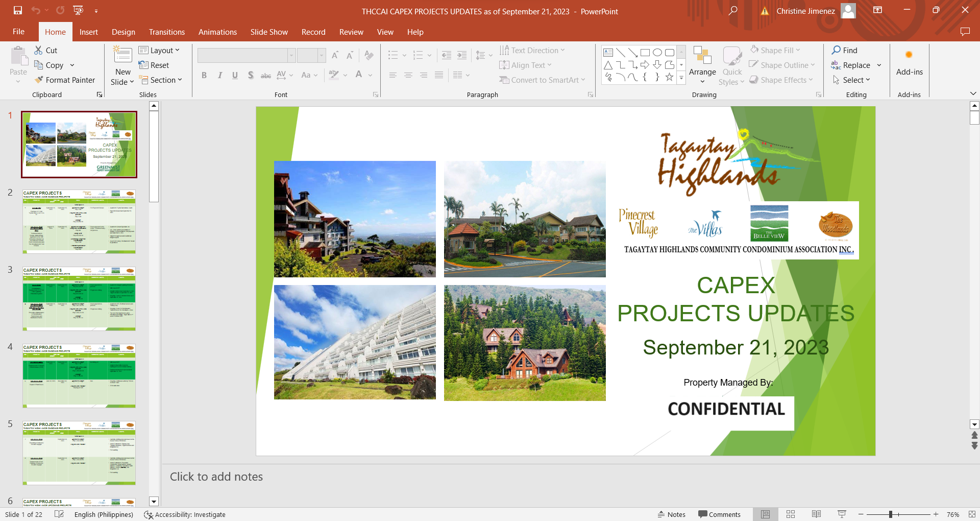Center-align the paragraph text
The image size is (980, 521).
pos(408,75)
